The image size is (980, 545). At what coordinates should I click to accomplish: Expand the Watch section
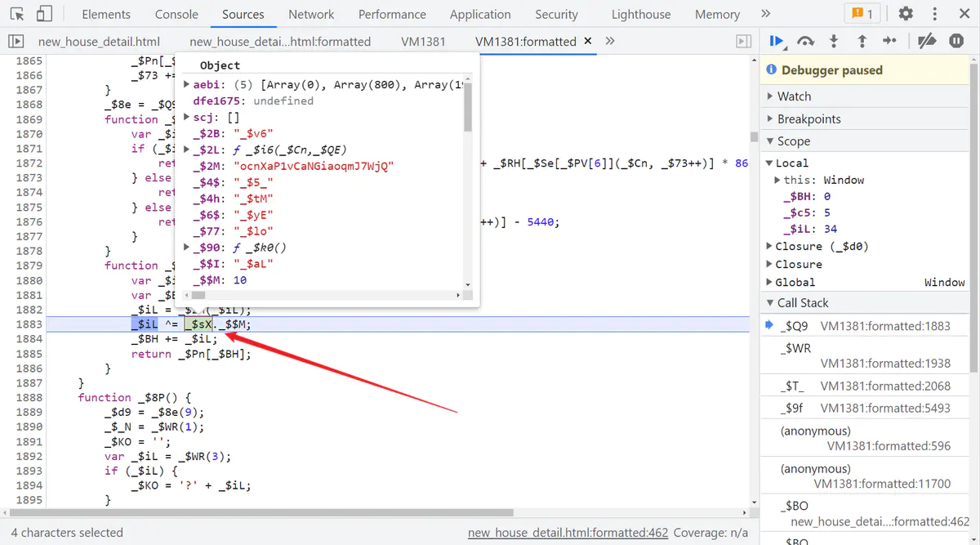coord(794,96)
